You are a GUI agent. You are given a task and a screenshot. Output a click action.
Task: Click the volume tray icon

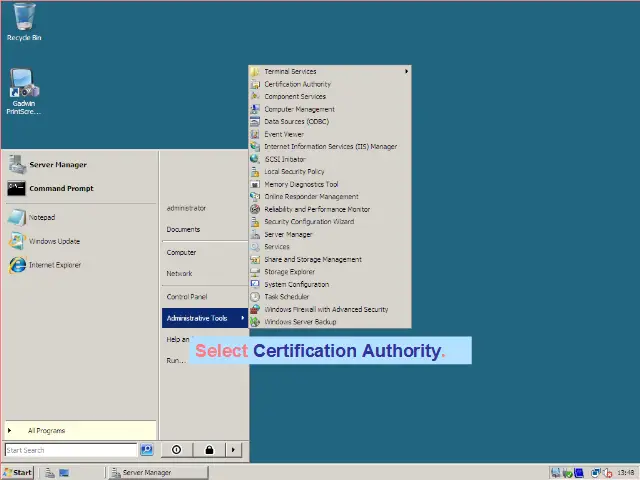tap(608, 473)
